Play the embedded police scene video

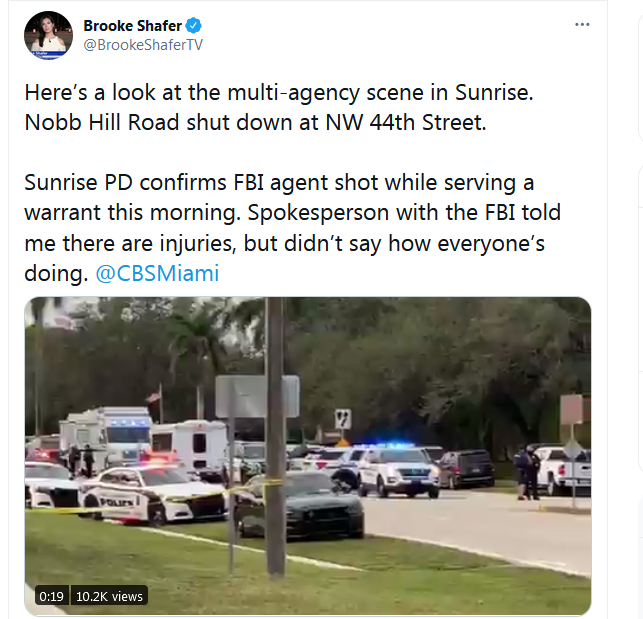tap(308, 456)
